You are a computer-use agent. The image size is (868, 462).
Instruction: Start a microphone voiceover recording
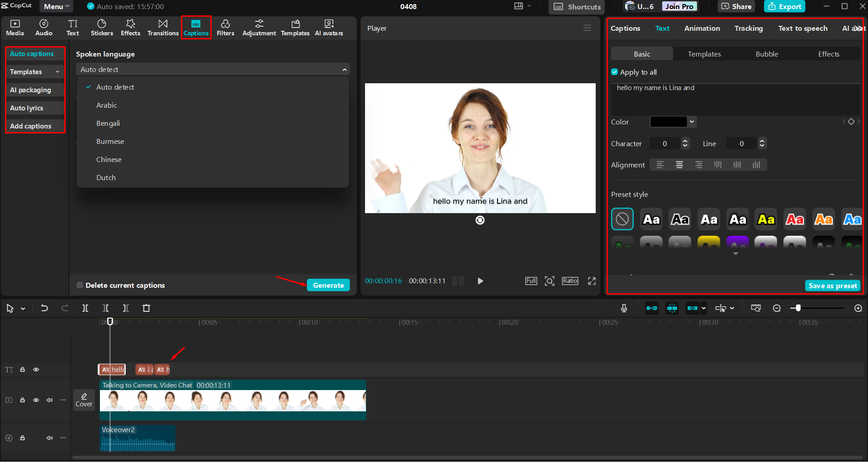(x=624, y=308)
